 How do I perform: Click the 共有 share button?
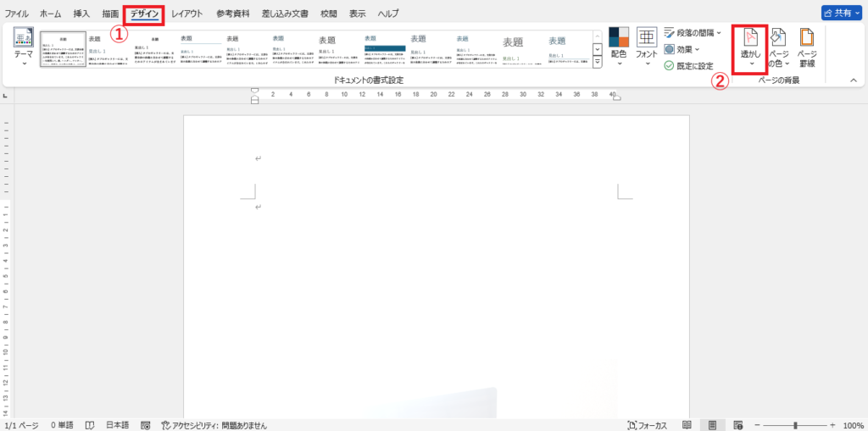[842, 14]
